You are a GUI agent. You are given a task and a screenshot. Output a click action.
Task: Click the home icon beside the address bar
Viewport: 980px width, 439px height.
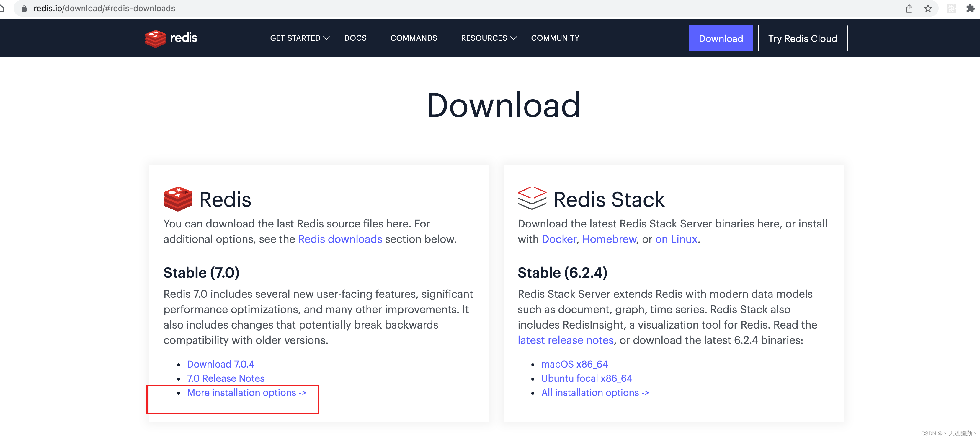click(3, 8)
